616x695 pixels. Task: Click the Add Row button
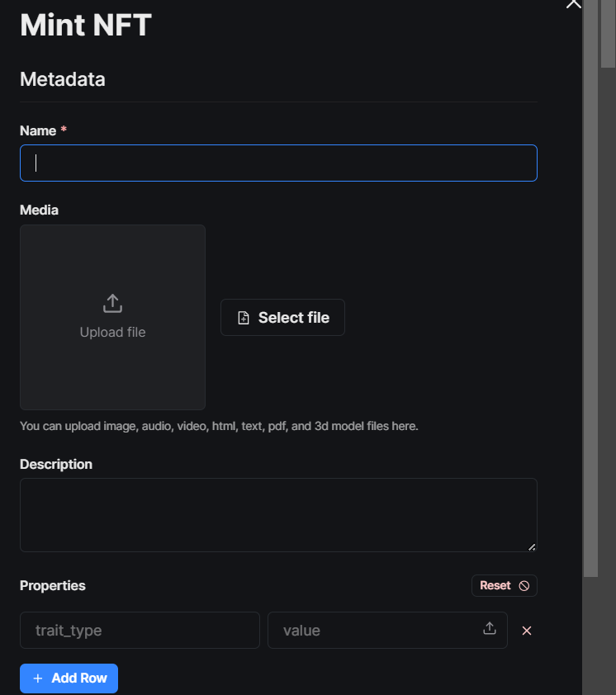[69, 678]
